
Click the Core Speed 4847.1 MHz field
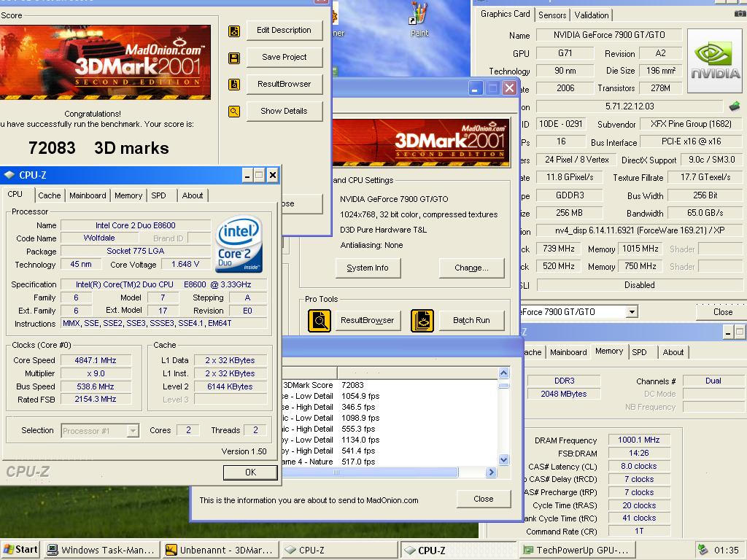96,360
